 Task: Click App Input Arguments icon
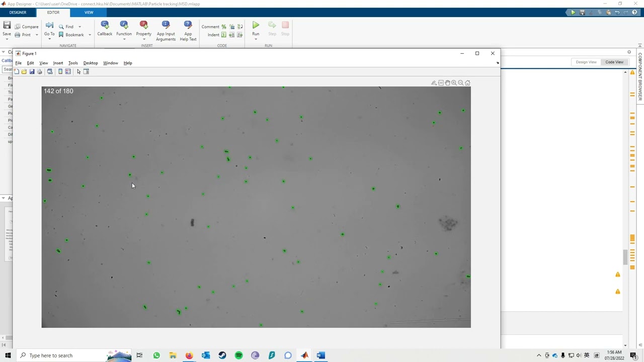166,24
